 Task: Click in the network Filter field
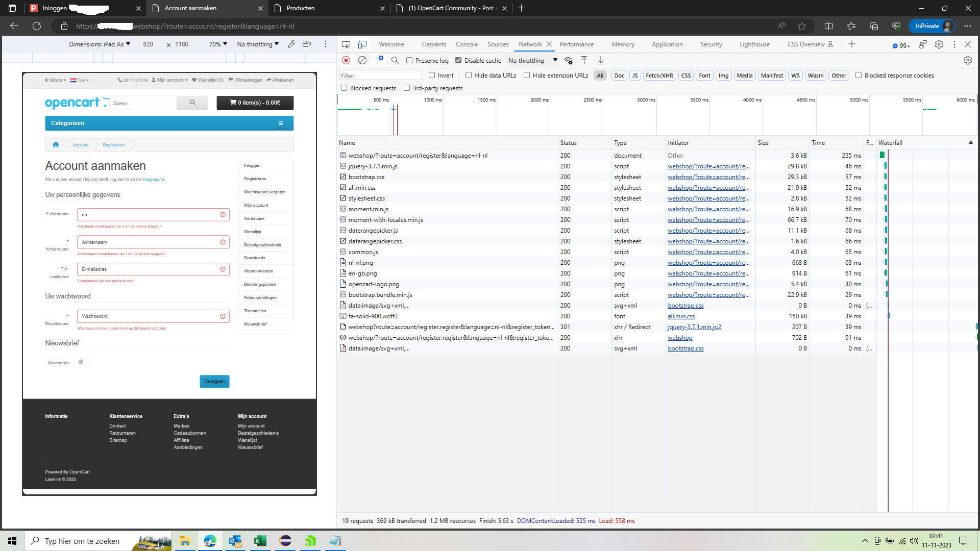click(x=380, y=76)
